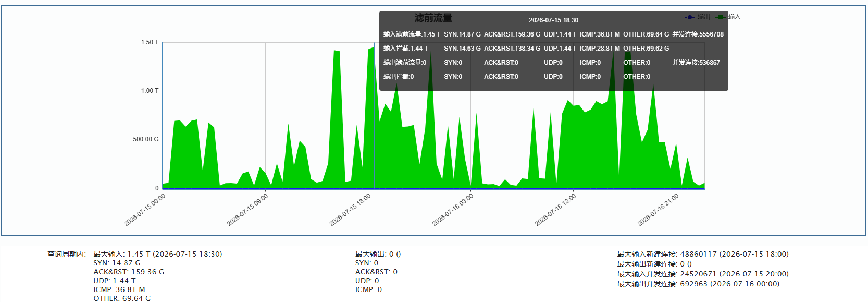Screen dimensions: 868x302
Task: Select summary line ACK&RST: 159.36 G below chart
Action: 129,272
